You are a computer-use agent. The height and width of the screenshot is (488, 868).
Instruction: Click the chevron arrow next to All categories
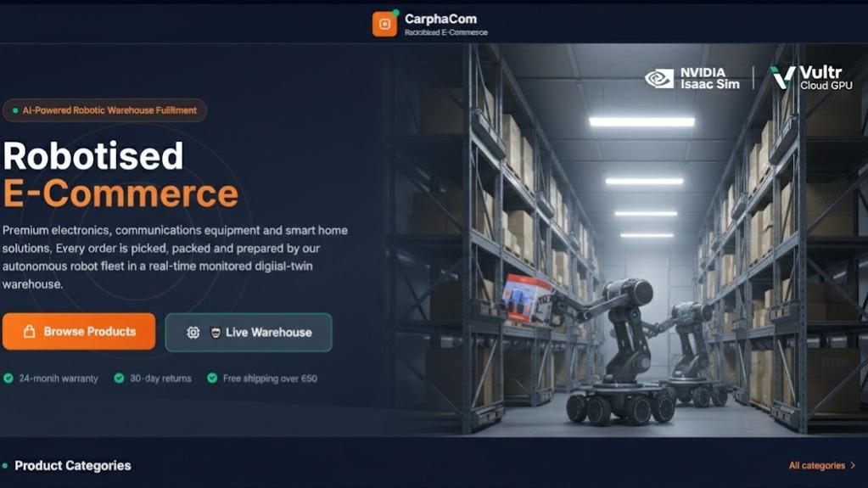853,465
